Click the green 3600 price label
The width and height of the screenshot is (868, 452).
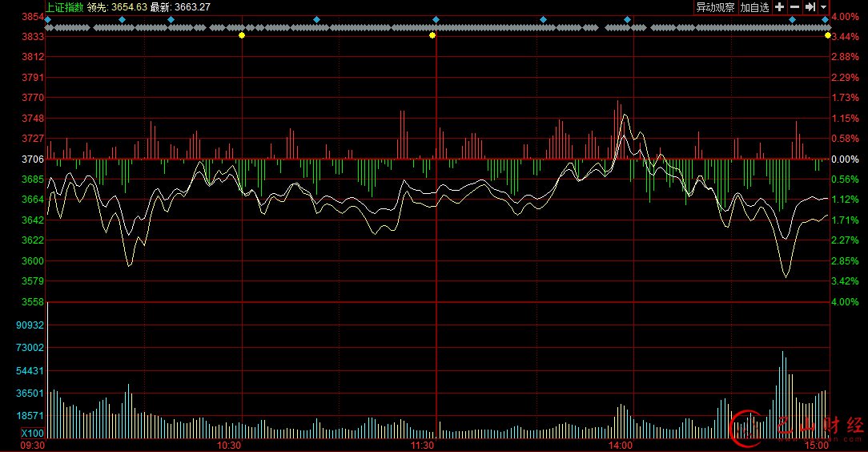(33, 261)
